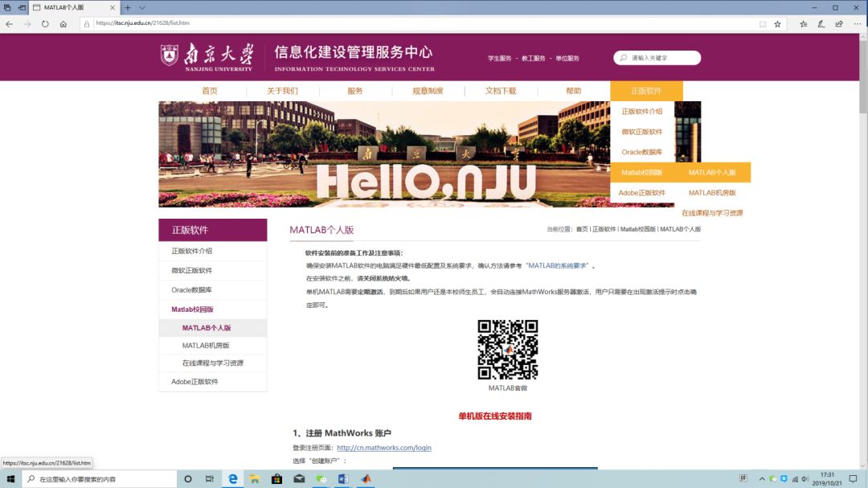Select 微软正版软件 in dropdown menu

tap(641, 132)
